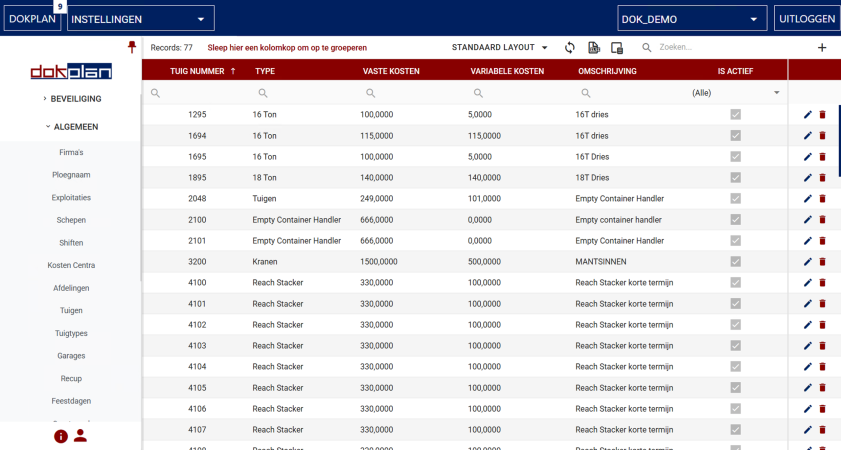Click the Uitloggen button
841x450 pixels.
tap(805, 19)
